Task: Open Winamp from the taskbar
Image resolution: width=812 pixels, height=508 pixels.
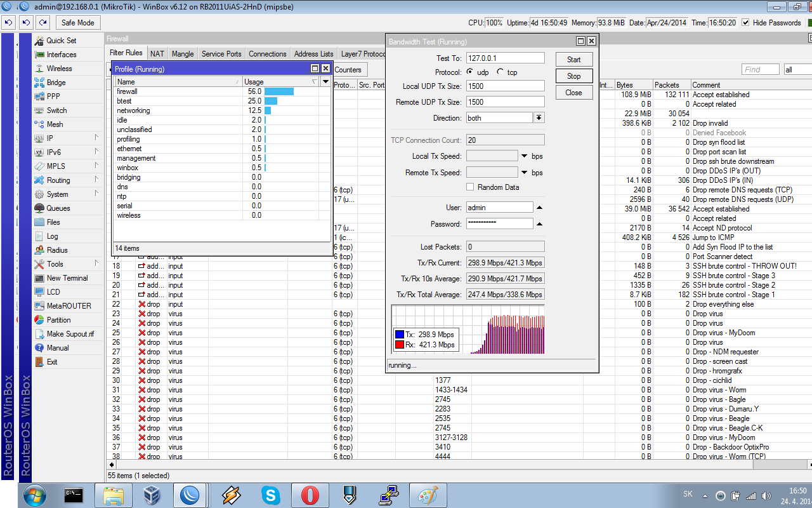Action: point(232,494)
